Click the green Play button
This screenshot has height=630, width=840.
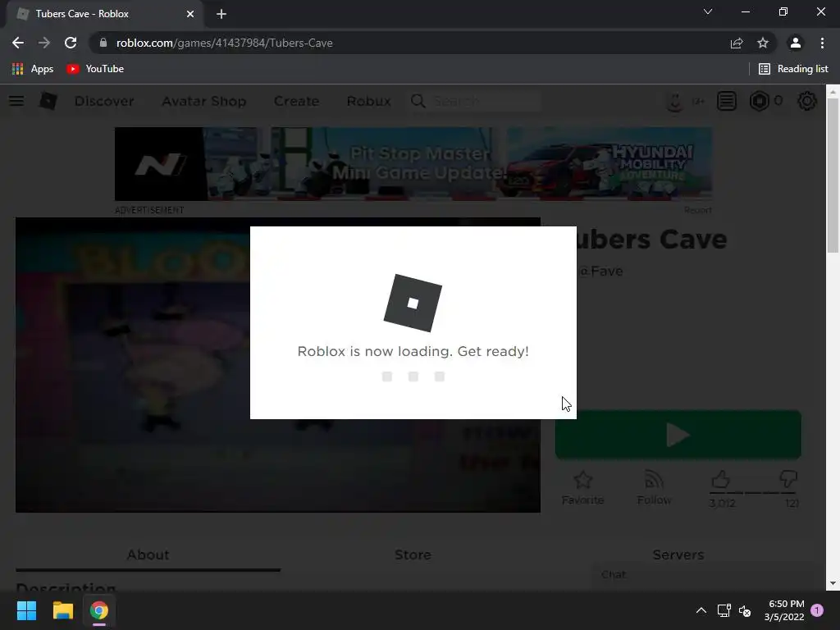678,435
